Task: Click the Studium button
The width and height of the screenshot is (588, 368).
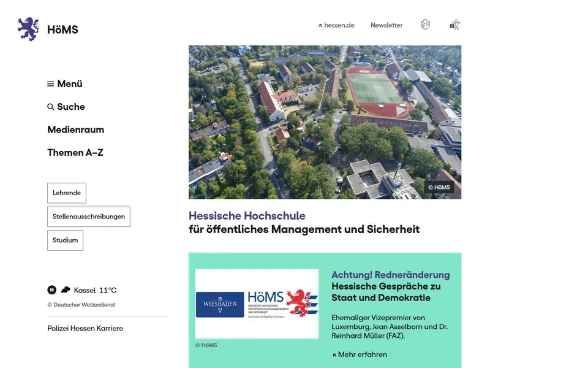Action: coord(66,240)
